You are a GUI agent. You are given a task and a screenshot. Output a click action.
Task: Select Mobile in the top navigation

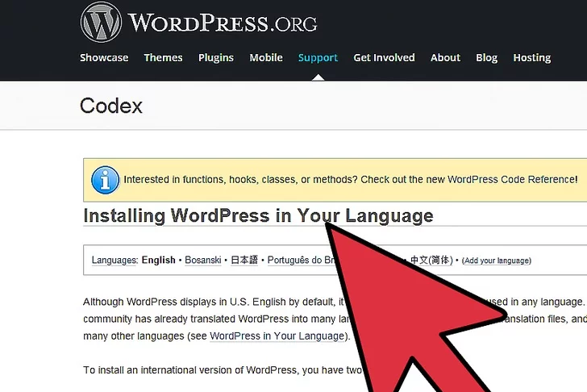pos(266,58)
